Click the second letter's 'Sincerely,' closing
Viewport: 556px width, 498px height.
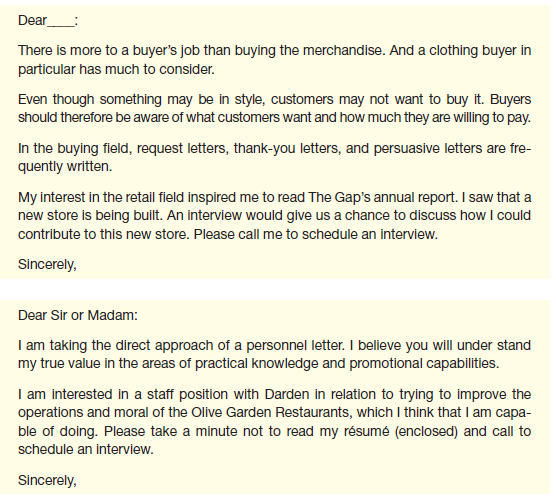(x=47, y=480)
